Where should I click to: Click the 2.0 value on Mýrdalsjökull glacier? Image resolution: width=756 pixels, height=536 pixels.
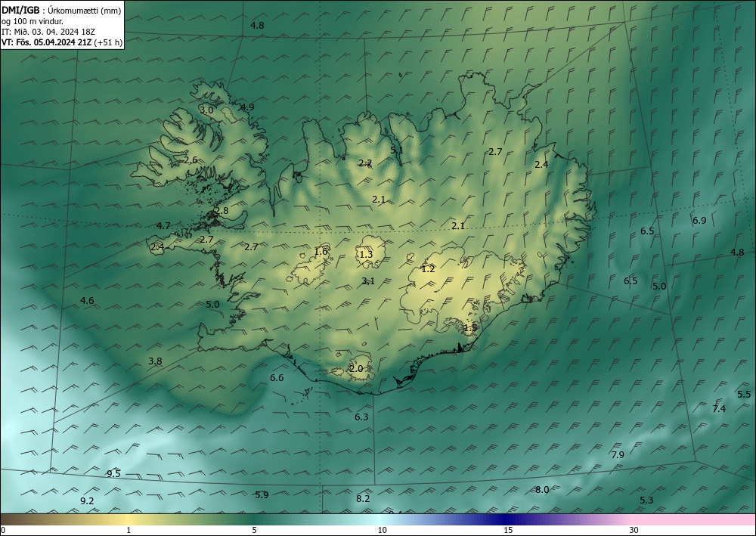tap(356, 369)
